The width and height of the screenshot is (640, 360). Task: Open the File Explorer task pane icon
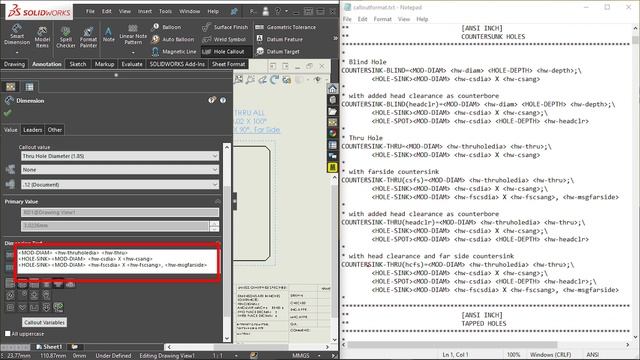[333, 111]
